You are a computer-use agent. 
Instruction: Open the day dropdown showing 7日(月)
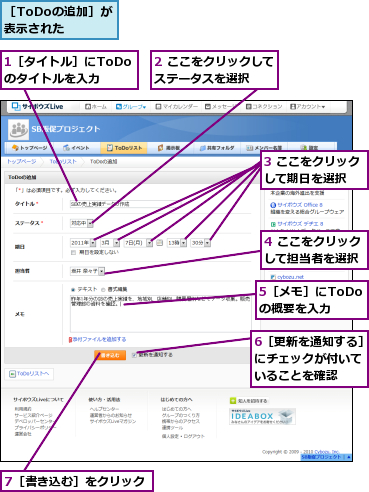click(138, 243)
